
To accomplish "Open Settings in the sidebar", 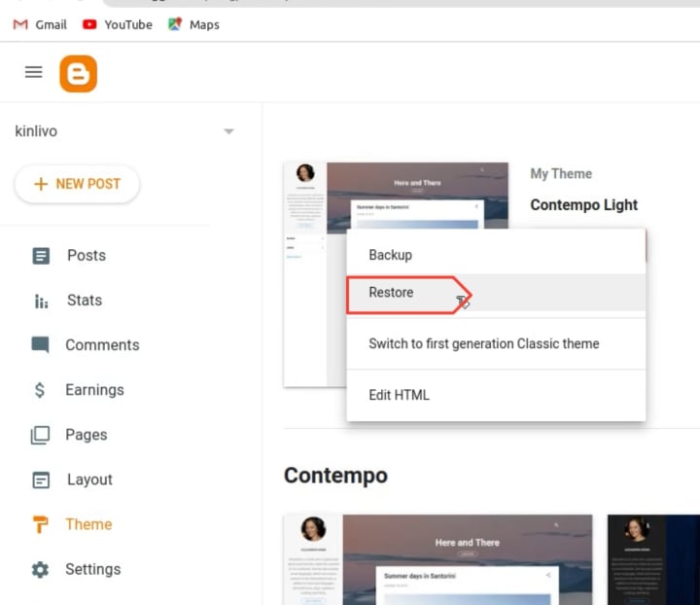I will click(93, 569).
